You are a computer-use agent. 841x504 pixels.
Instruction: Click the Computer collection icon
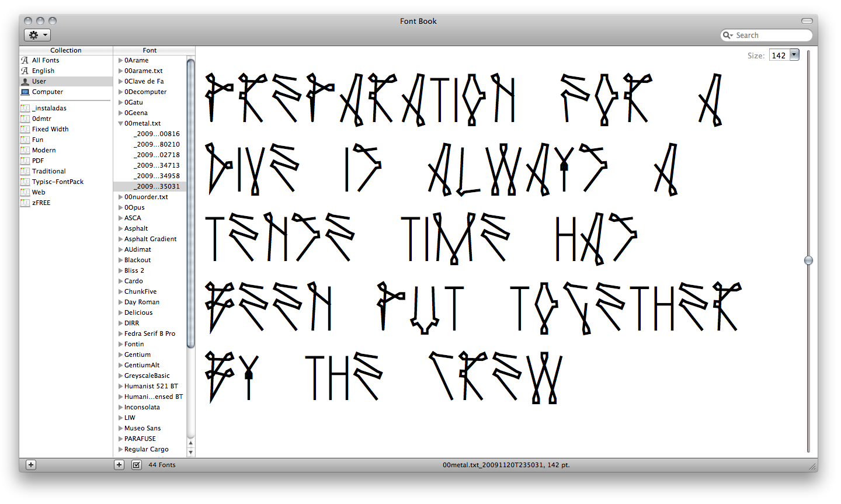(25, 92)
